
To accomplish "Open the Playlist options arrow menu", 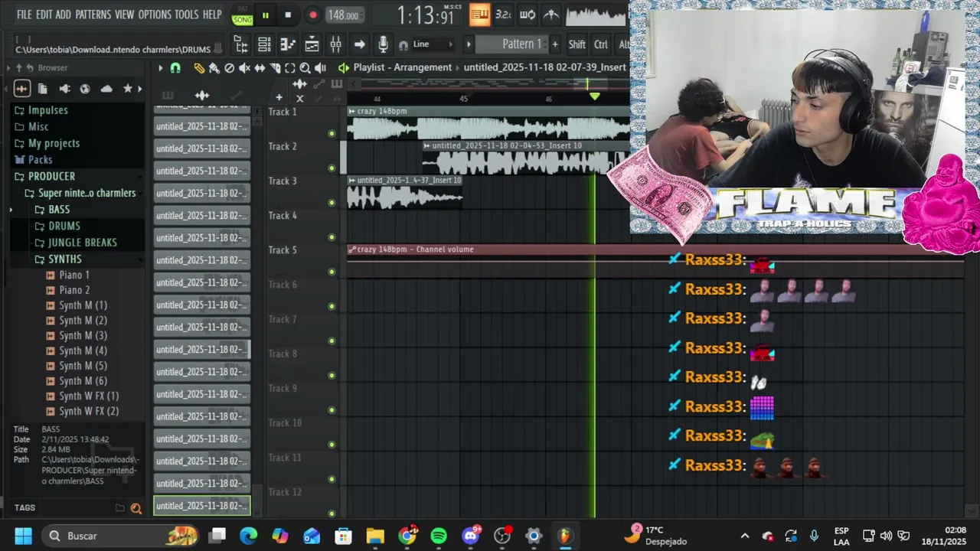I will (160, 68).
